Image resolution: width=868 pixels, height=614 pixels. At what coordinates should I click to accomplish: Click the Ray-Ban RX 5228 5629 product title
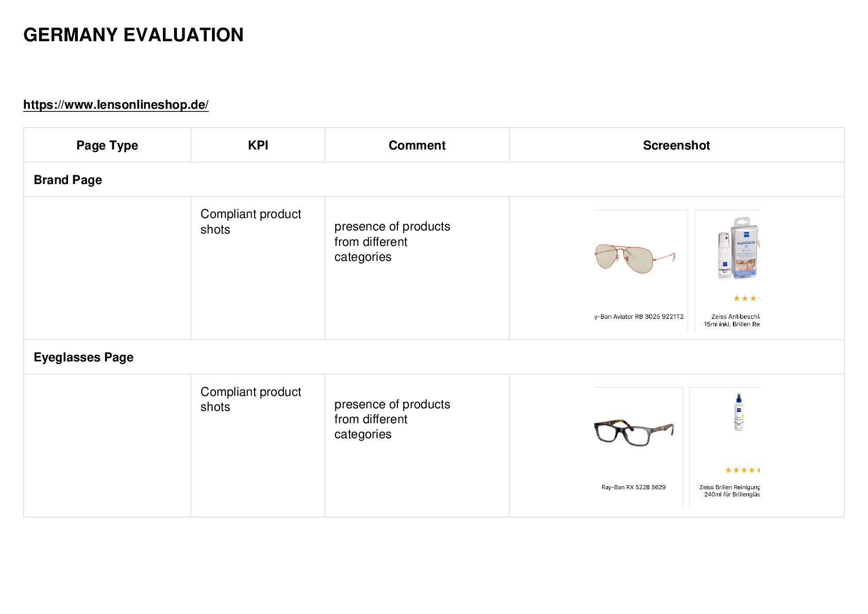(x=633, y=487)
